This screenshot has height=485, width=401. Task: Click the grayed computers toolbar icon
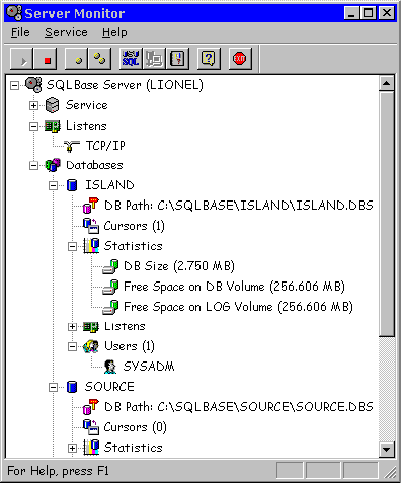point(154,59)
